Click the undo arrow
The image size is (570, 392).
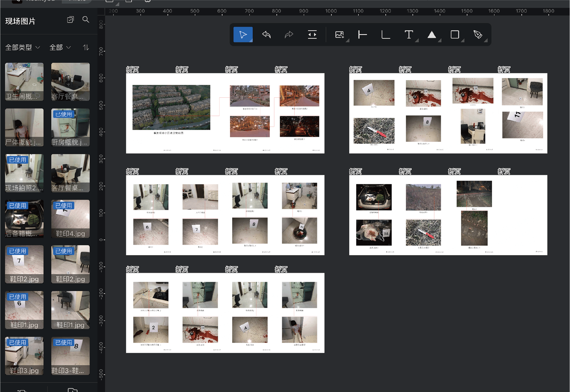pyautogui.click(x=266, y=35)
